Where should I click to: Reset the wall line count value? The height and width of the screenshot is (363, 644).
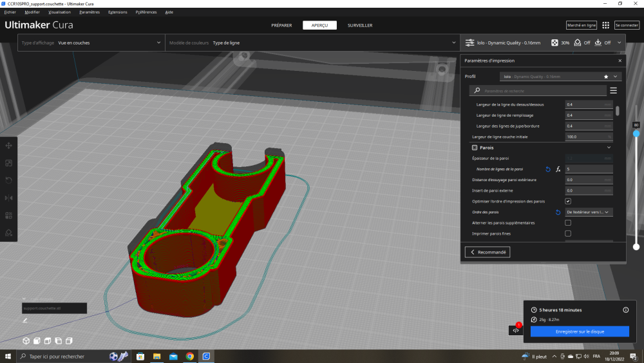coord(548,169)
